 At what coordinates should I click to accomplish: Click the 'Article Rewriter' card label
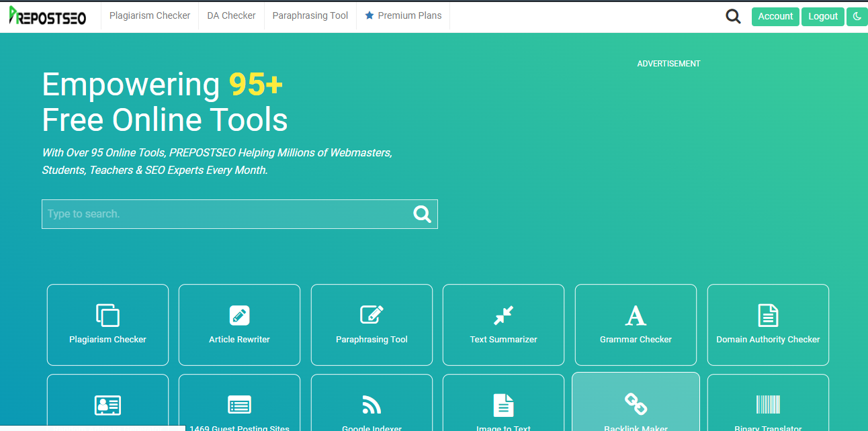[x=239, y=340]
